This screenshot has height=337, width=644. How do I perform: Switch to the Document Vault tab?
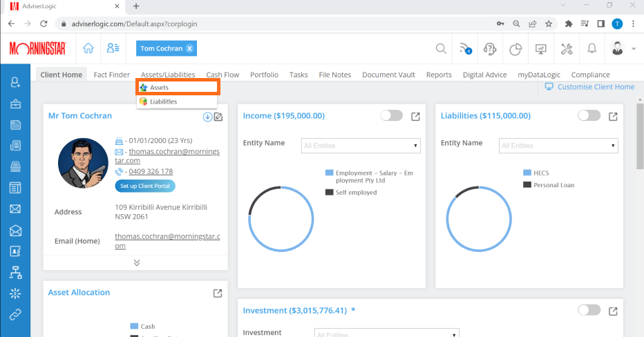click(x=388, y=75)
